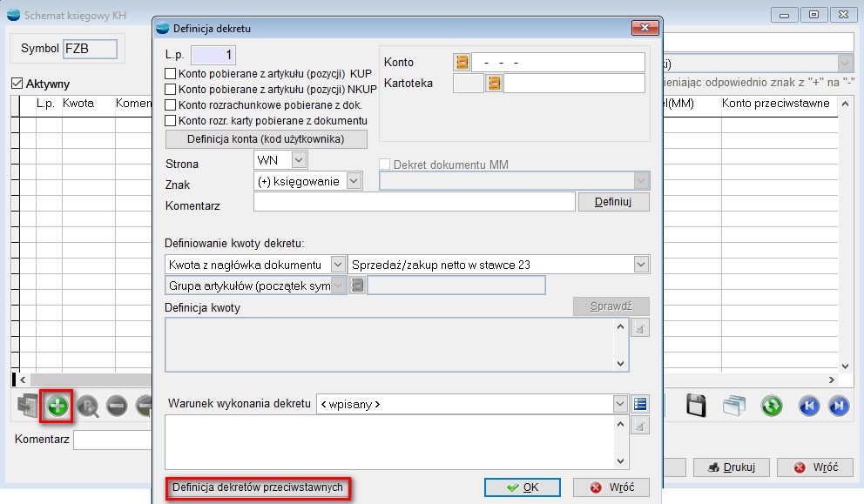Open the Strona WN dropdown
Screen dimensions: 864x504
point(299,159)
